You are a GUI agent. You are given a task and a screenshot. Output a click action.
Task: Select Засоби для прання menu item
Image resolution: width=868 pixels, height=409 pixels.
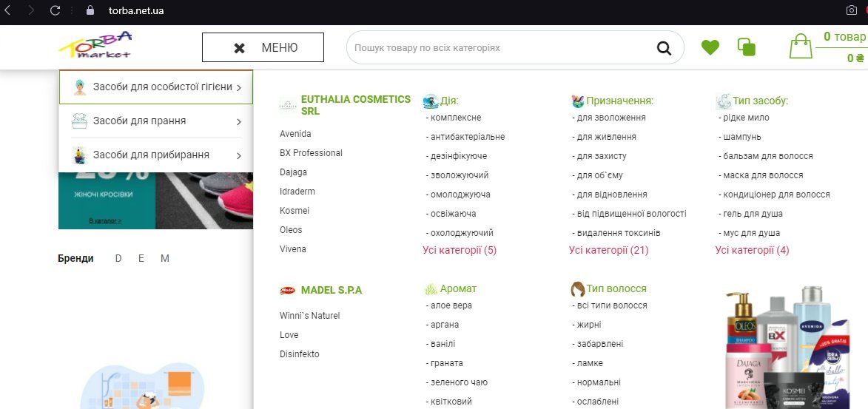point(156,121)
